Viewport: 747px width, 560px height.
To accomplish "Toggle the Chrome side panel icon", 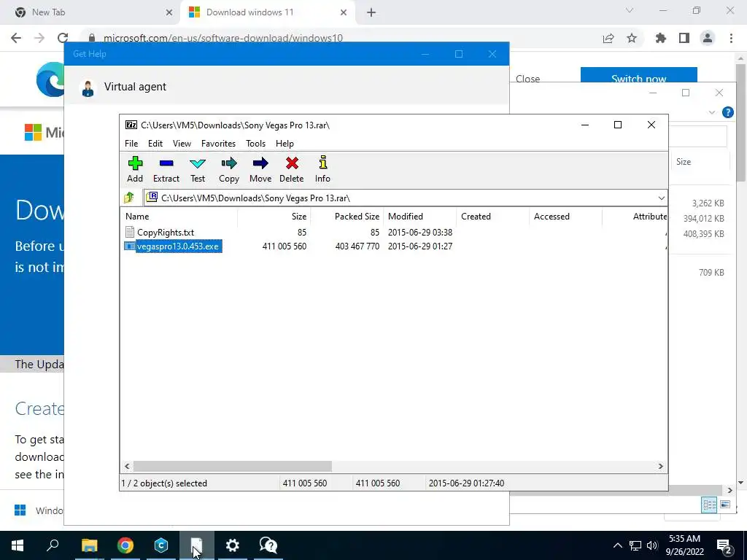I will tap(684, 38).
